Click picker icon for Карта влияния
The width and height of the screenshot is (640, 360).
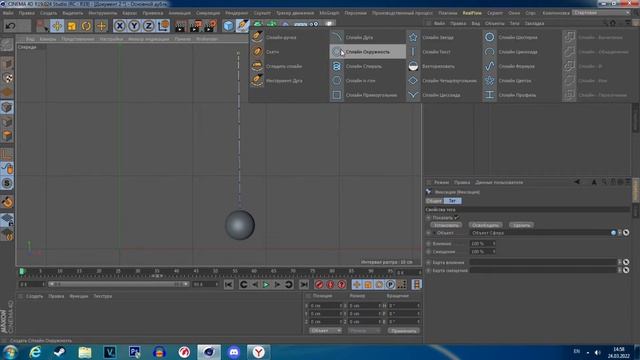(626, 262)
